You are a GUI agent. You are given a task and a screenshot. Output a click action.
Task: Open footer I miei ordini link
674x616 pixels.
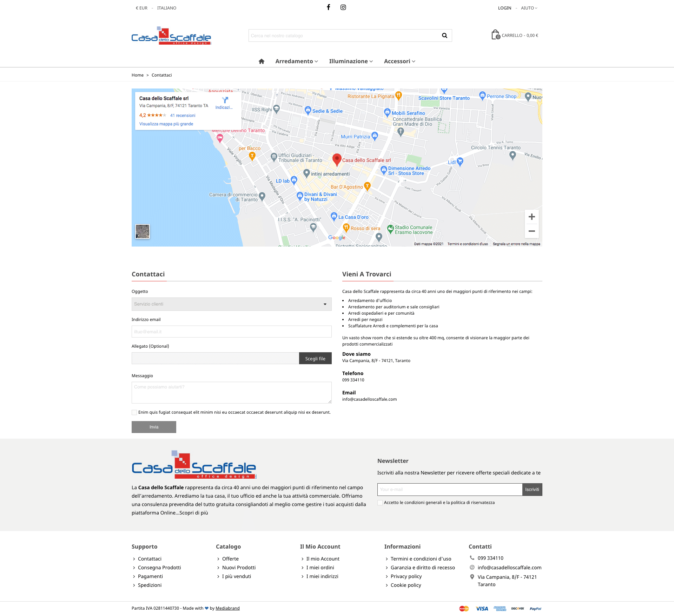pyautogui.click(x=320, y=568)
